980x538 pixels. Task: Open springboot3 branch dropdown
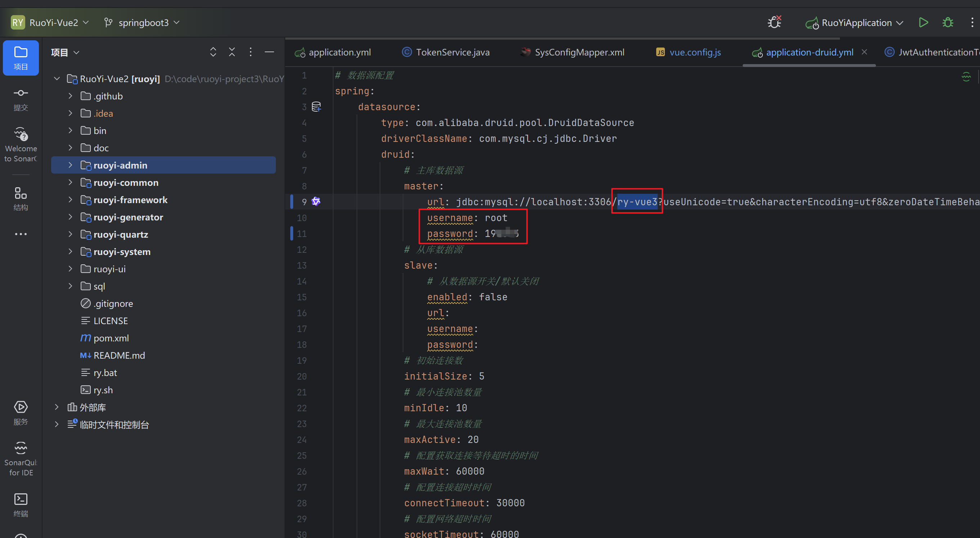coord(142,22)
